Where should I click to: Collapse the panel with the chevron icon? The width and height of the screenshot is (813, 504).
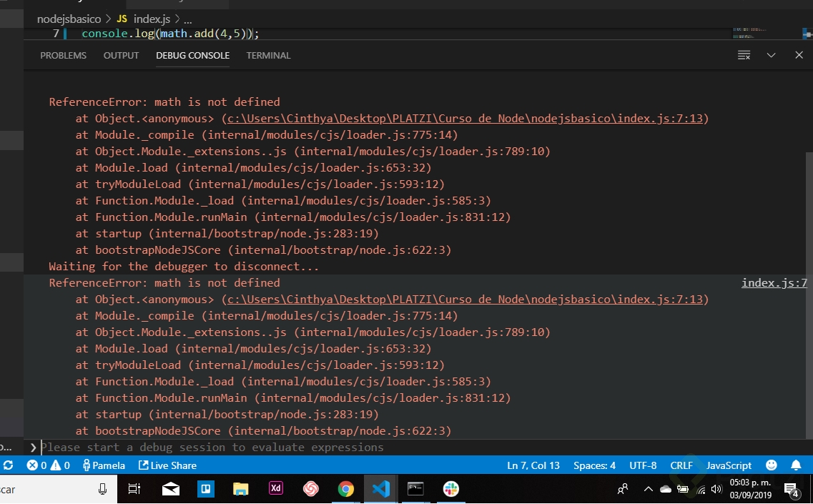[x=771, y=56]
